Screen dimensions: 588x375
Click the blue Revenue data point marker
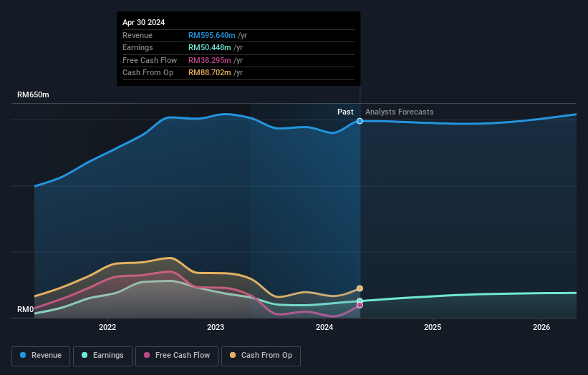(x=360, y=121)
